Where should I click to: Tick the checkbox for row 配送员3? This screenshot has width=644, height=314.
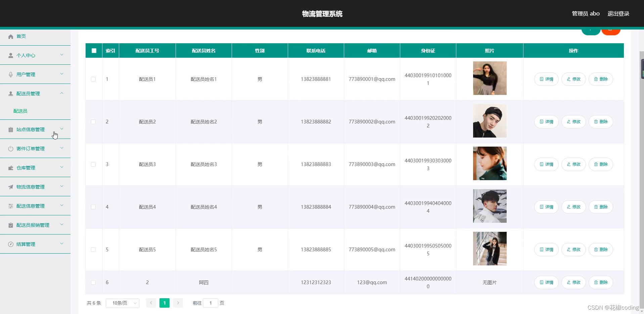pos(93,164)
